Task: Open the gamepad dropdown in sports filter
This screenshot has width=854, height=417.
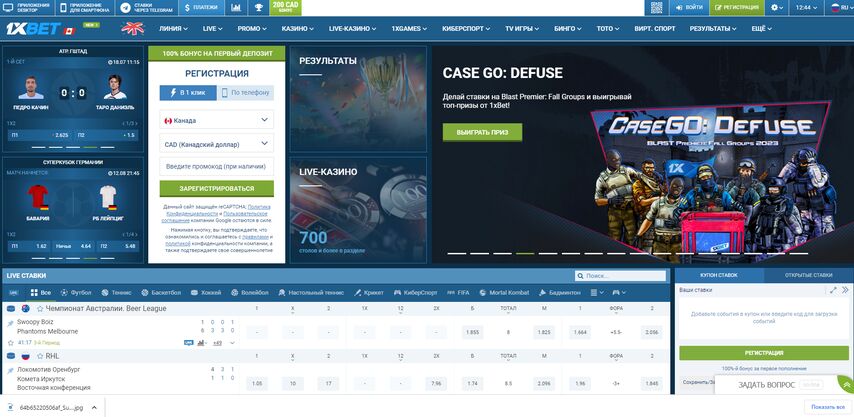Action: point(619,292)
